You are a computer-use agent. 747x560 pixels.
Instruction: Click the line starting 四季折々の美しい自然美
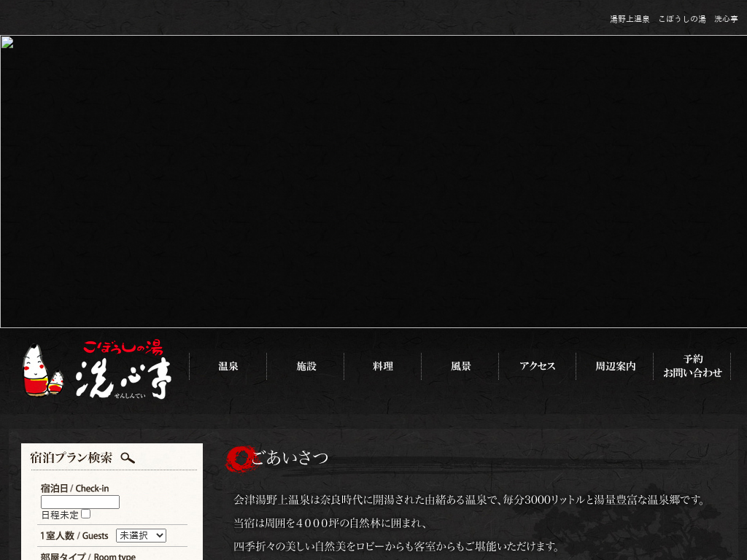396,546
